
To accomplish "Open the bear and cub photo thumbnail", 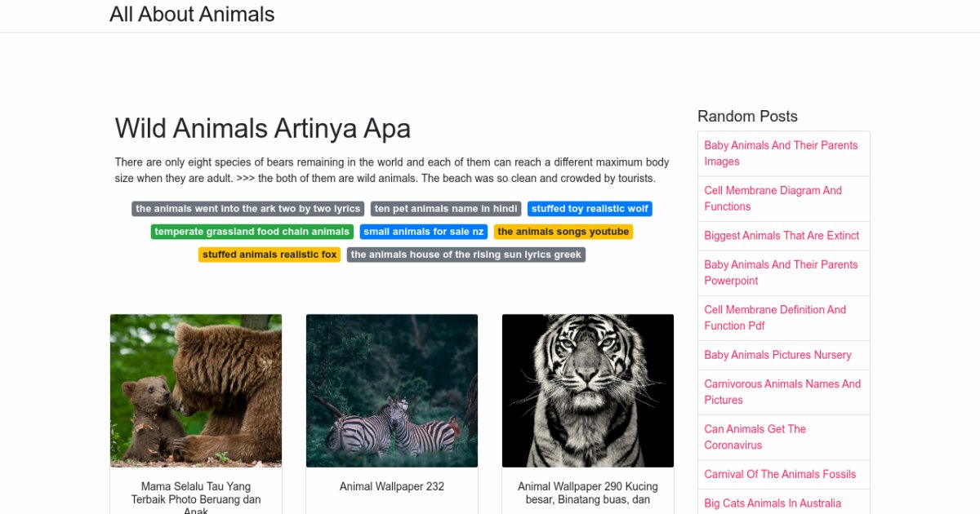I will (x=196, y=390).
